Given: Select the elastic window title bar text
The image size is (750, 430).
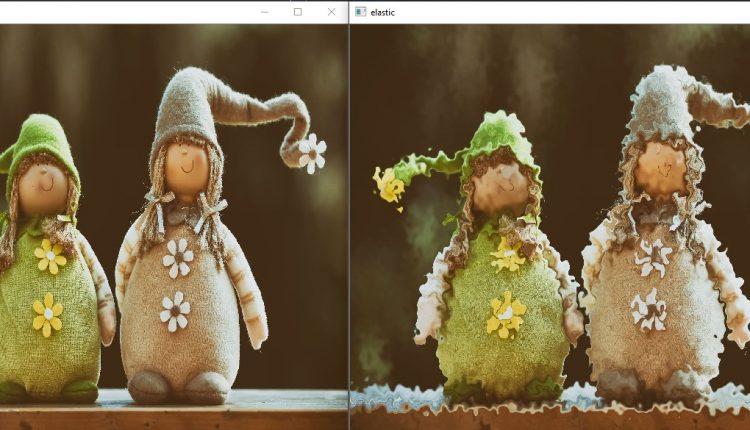Looking at the screenshot, I should pos(382,12).
